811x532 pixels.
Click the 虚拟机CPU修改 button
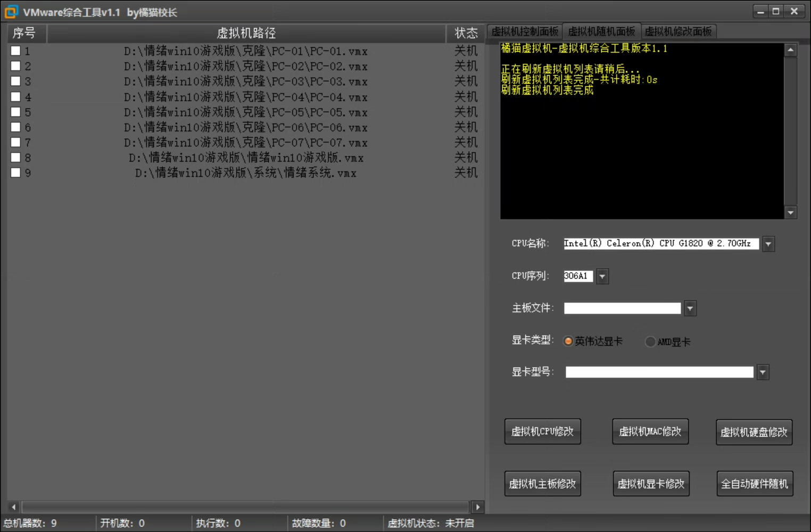point(542,431)
